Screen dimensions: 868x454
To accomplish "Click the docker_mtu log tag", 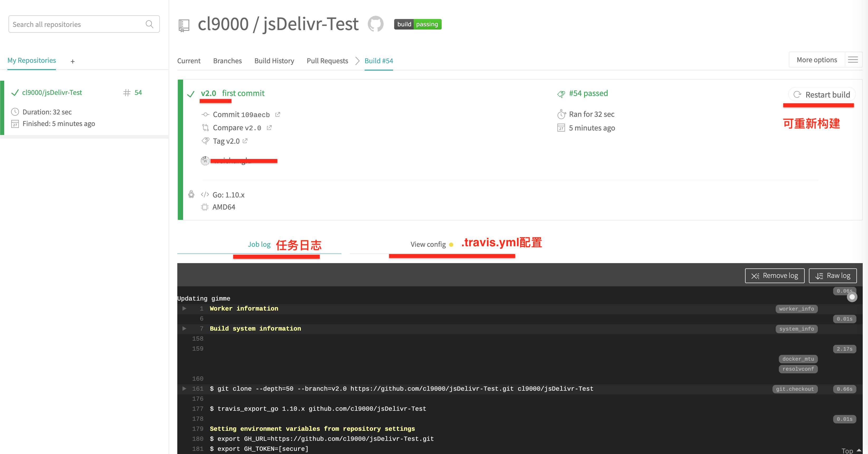I will (798, 359).
